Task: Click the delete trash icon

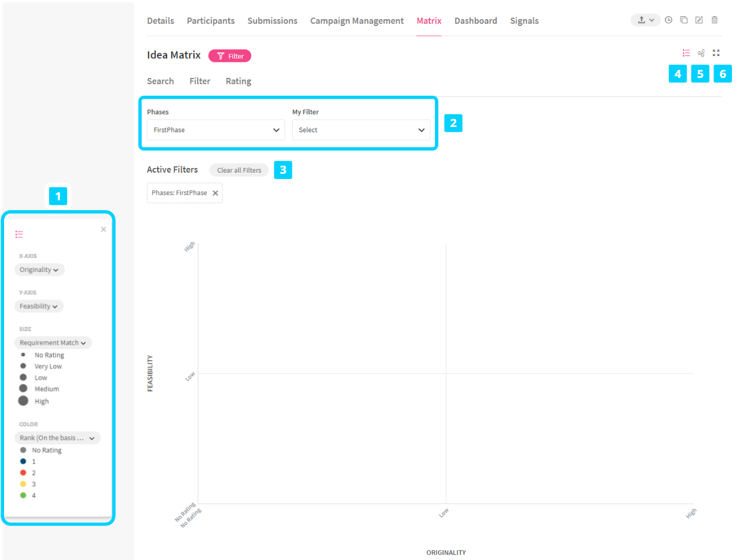Action: point(715,20)
